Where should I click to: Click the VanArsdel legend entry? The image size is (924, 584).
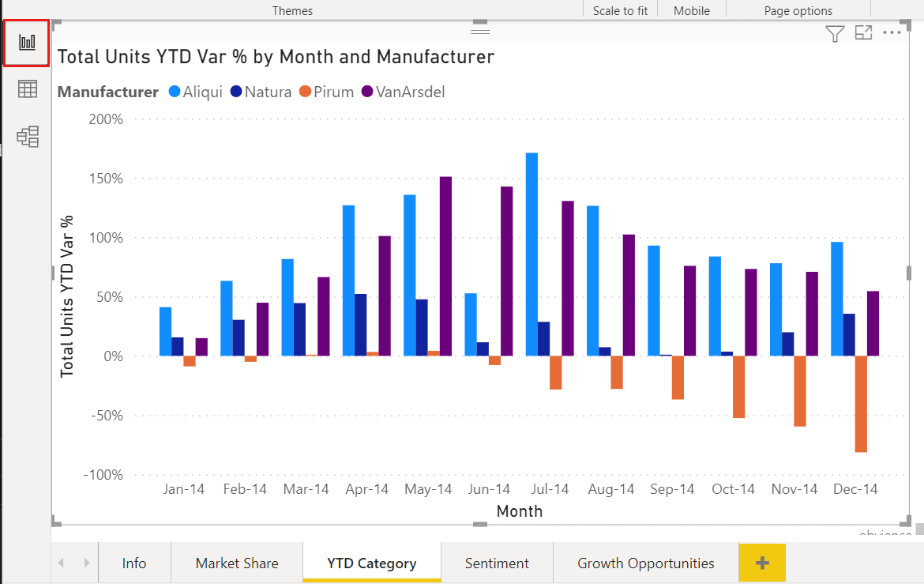[403, 92]
